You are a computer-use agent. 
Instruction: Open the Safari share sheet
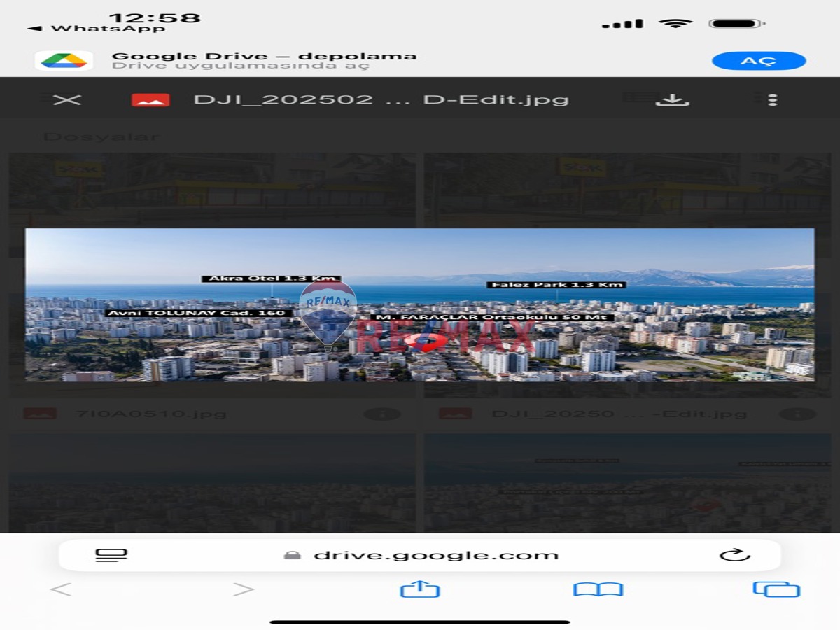pyautogui.click(x=420, y=589)
